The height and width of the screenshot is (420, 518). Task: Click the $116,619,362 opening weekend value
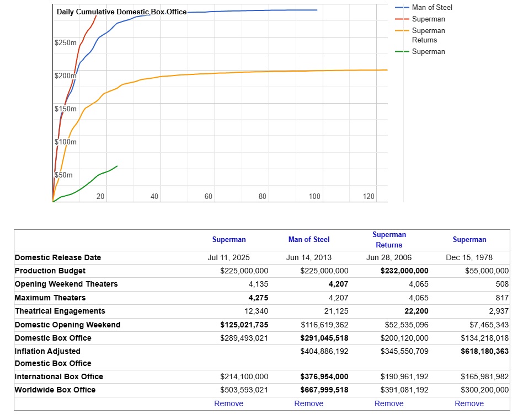click(324, 325)
